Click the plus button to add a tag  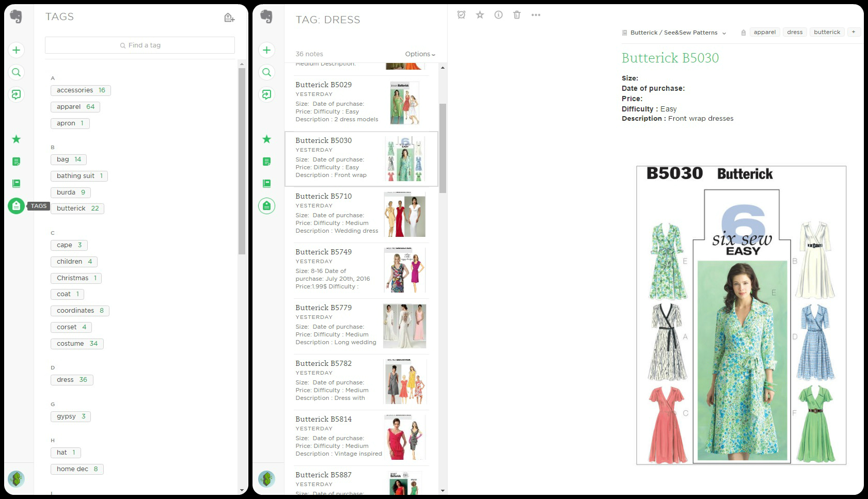tap(854, 32)
